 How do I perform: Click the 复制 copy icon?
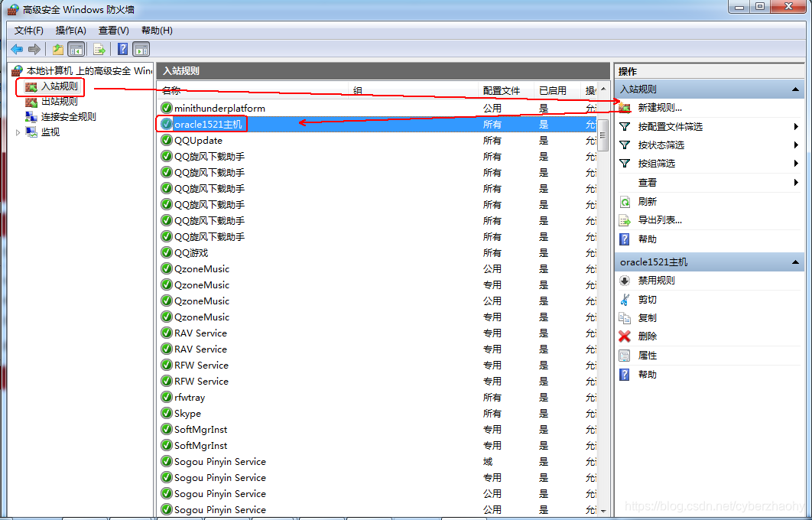pos(625,318)
